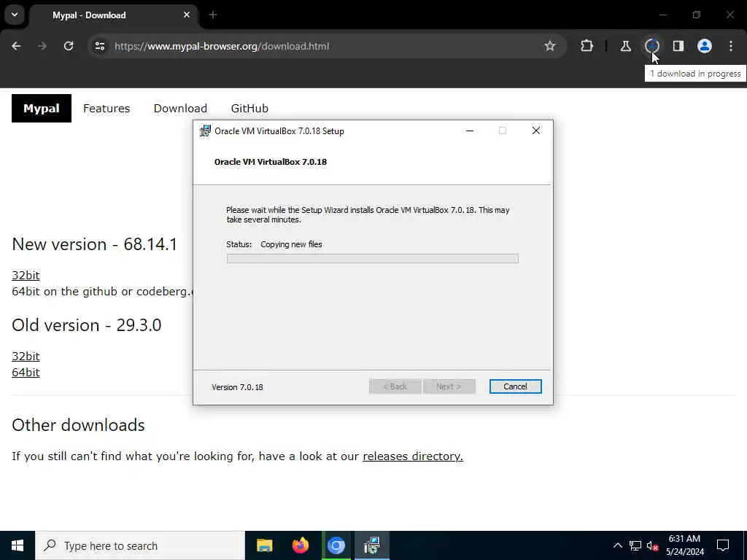This screenshot has height=560, width=747.
Task: Open Chrome Labs flask icon
Action: tap(625, 46)
